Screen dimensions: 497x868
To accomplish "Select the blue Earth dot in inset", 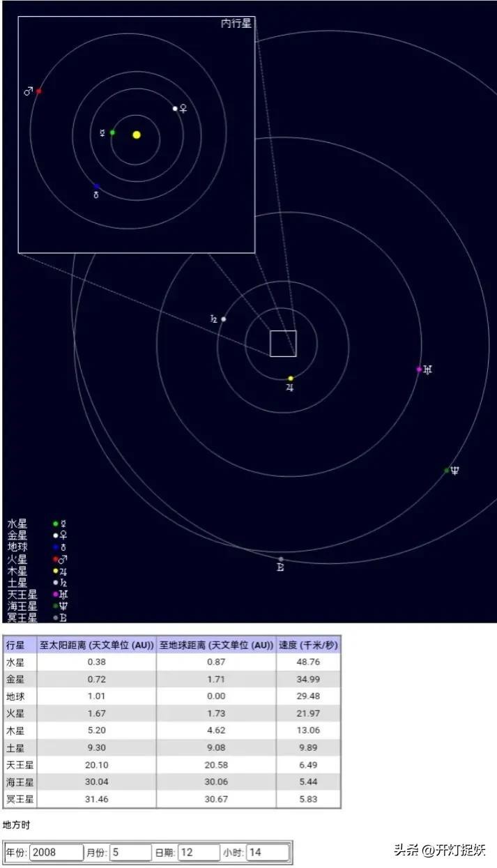I will (97, 187).
